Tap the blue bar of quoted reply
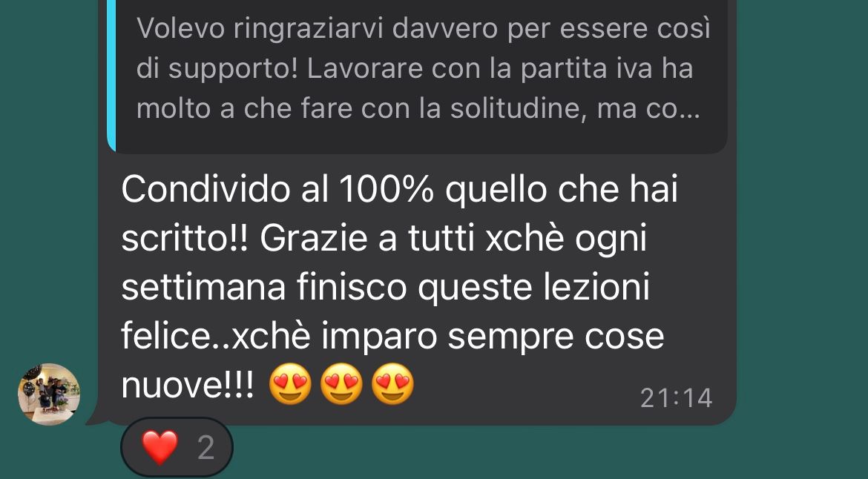This screenshot has height=479, width=868. pyautogui.click(x=111, y=75)
